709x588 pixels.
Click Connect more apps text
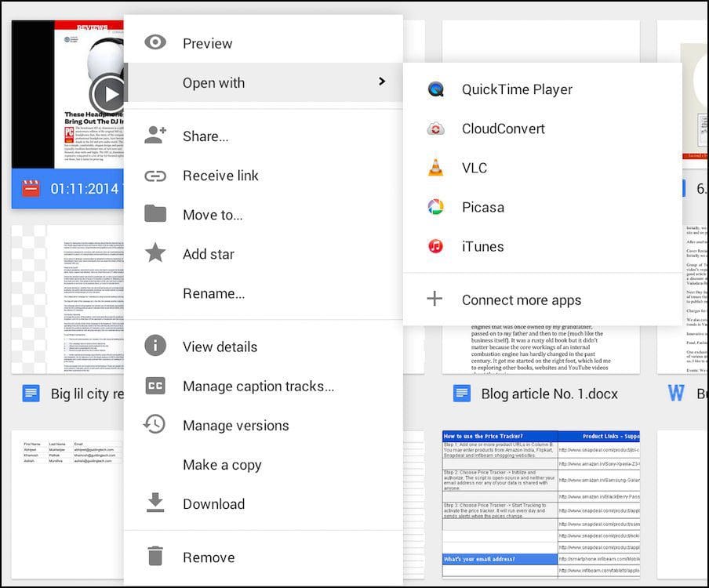(x=522, y=300)
